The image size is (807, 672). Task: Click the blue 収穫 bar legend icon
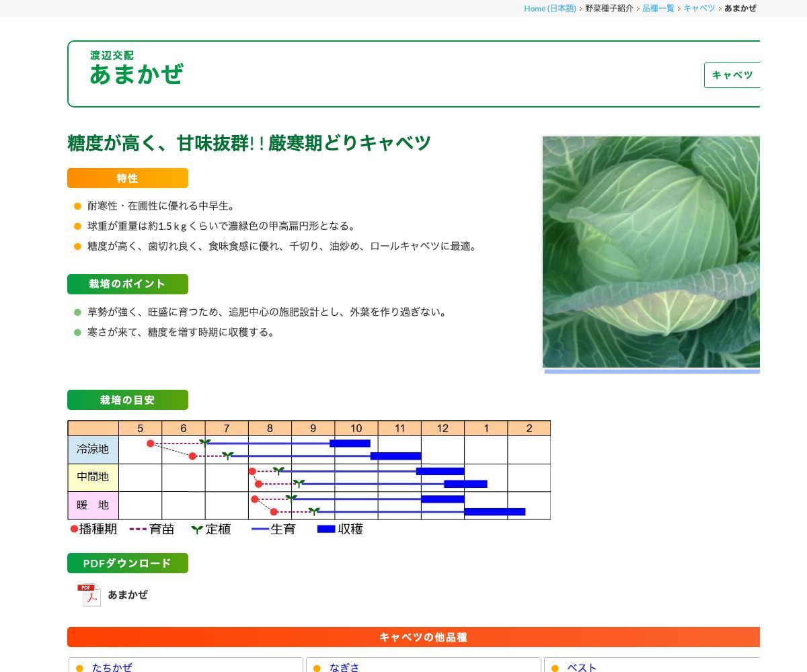click(x=325, y=529)
